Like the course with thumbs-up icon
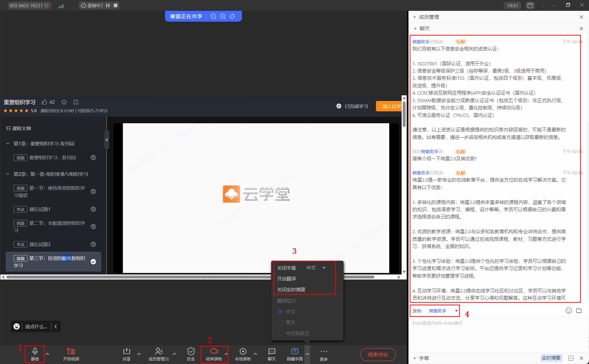 45,102
